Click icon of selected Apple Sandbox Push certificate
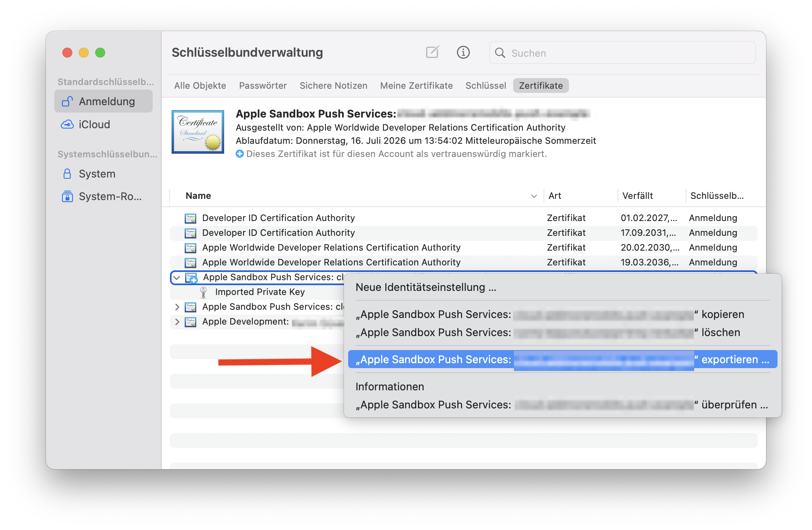This screenshot has height=530, width=812. pos(191,278)
